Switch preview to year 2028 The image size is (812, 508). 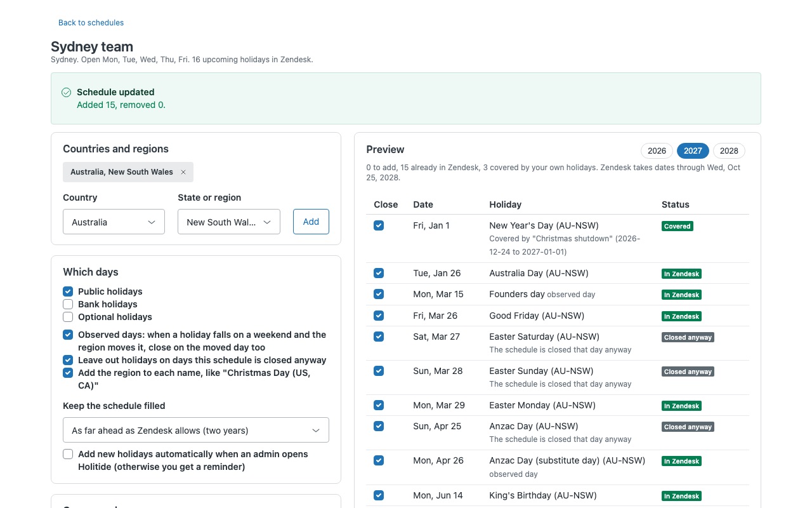click(729, 150)
